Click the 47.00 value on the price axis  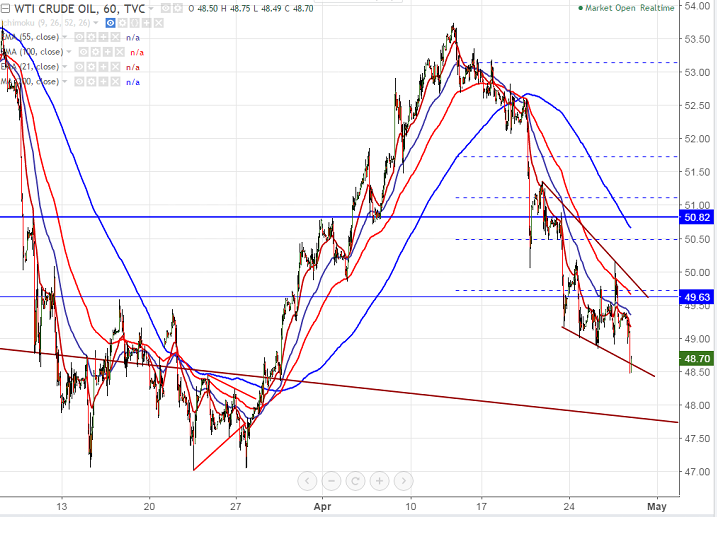click(697, 472)
